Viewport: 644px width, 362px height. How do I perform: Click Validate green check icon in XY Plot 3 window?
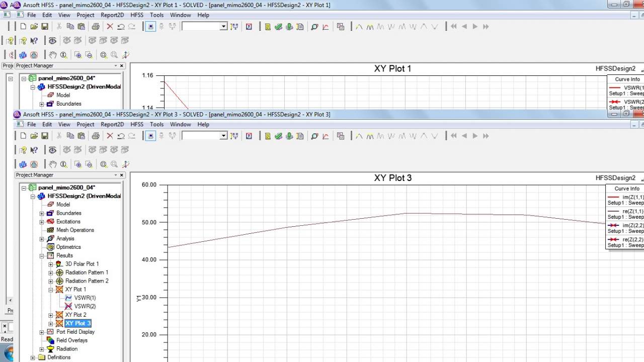pos(278,136)
